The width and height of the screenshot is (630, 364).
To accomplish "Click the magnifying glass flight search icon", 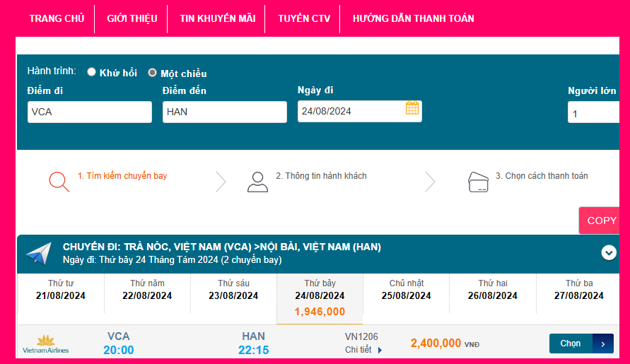I will [59, 182].
